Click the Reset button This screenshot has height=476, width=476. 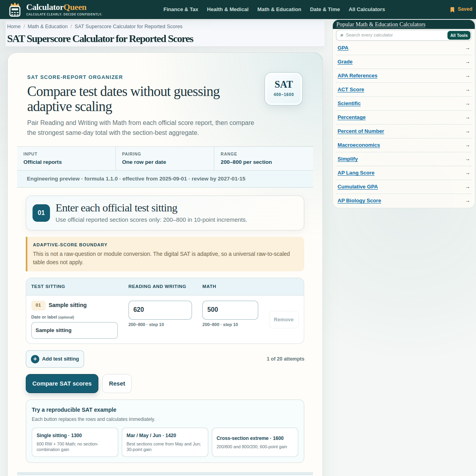coord(117,384)
